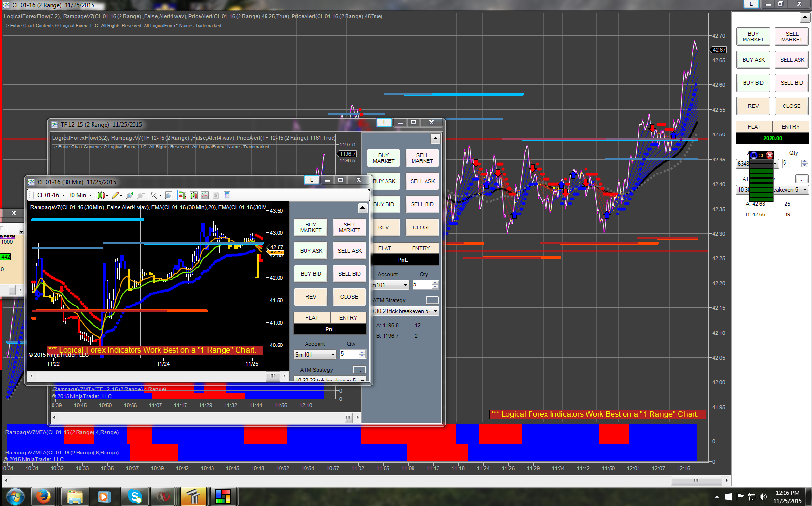
Task: Open Windows Explorer from taskbar
Action: click(75, 496)
